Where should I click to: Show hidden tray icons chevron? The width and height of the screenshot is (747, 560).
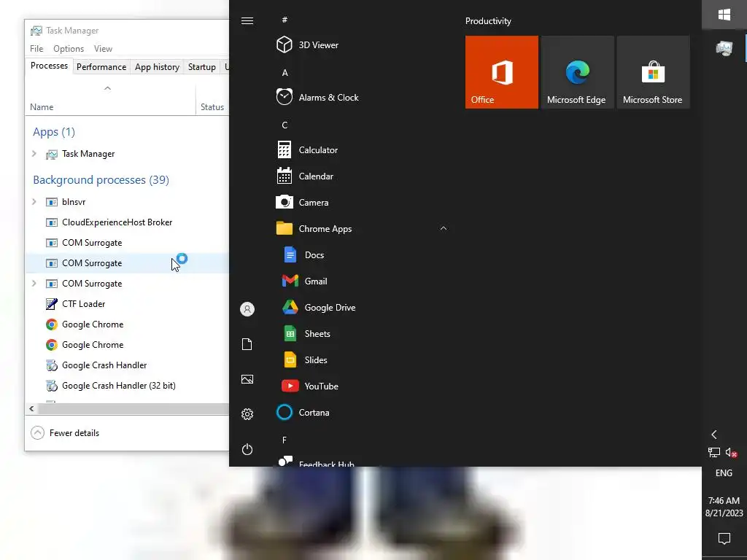click(714, 435)
